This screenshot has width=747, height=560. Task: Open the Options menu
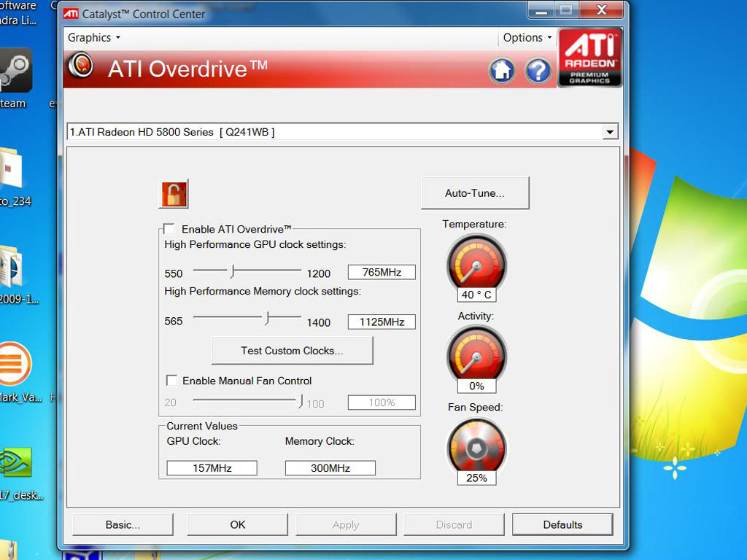(527, 38)
